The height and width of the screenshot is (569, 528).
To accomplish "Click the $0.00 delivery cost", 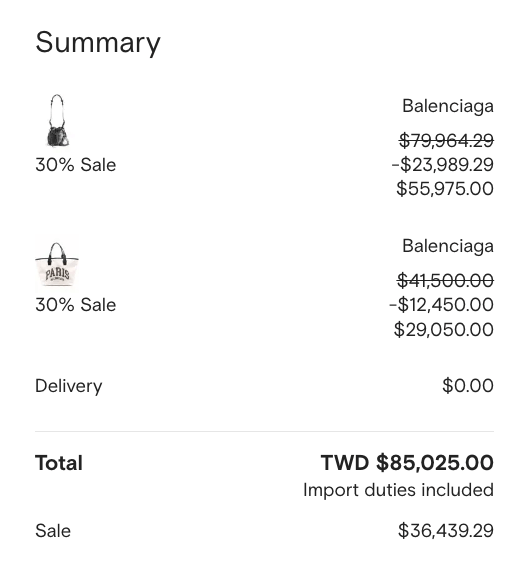I will (468, 385).
